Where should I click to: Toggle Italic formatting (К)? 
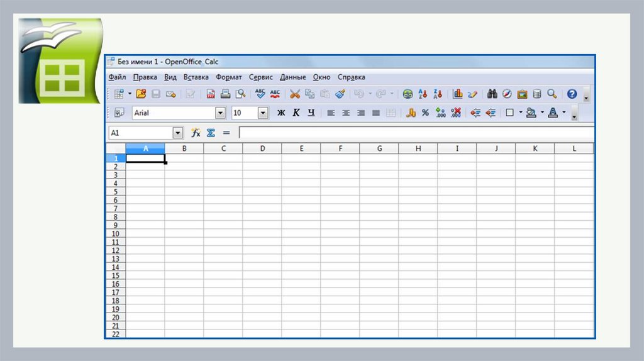(x=296, y=113)
